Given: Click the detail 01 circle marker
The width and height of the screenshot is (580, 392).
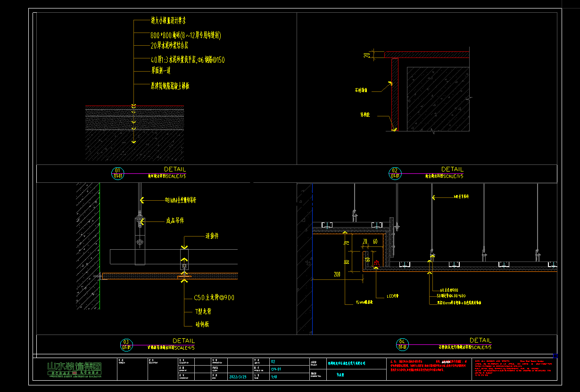Looking at the screenshot, I should [x=118, y=173].
